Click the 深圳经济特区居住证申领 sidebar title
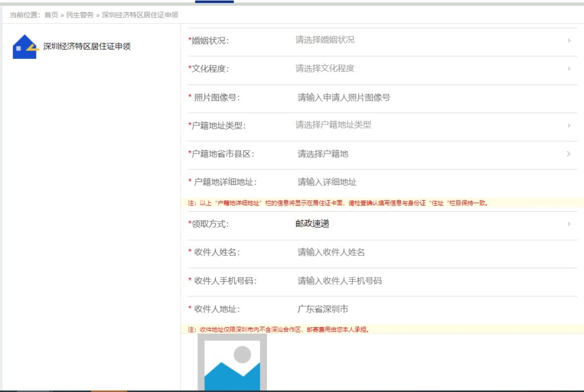Screen dimensions: 584x392 (87, 47)
